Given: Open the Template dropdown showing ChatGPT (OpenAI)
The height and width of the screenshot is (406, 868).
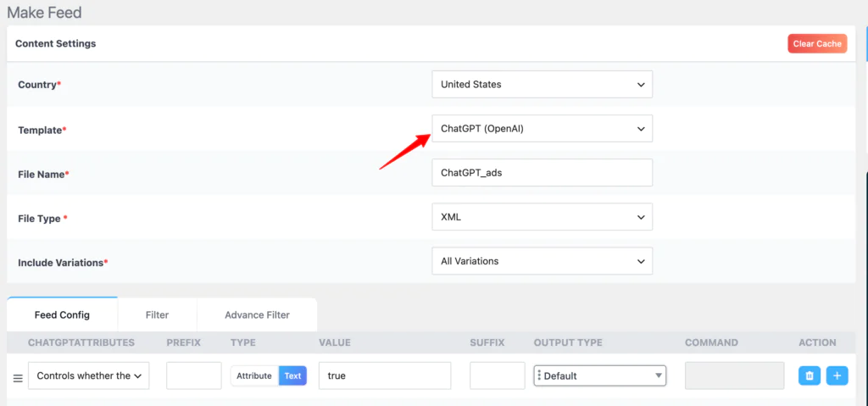Looking at the screenshot, I should tap(542, 129).
